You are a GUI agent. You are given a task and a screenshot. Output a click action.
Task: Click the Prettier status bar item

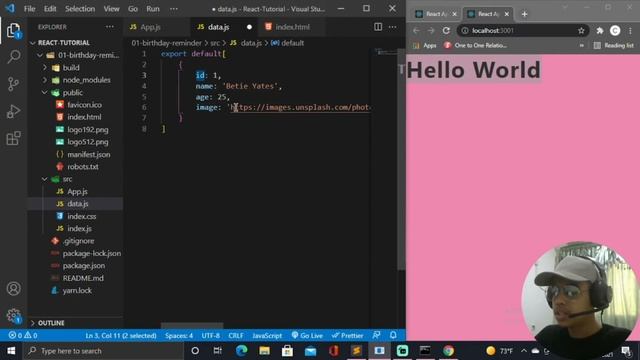pos(347,336)
